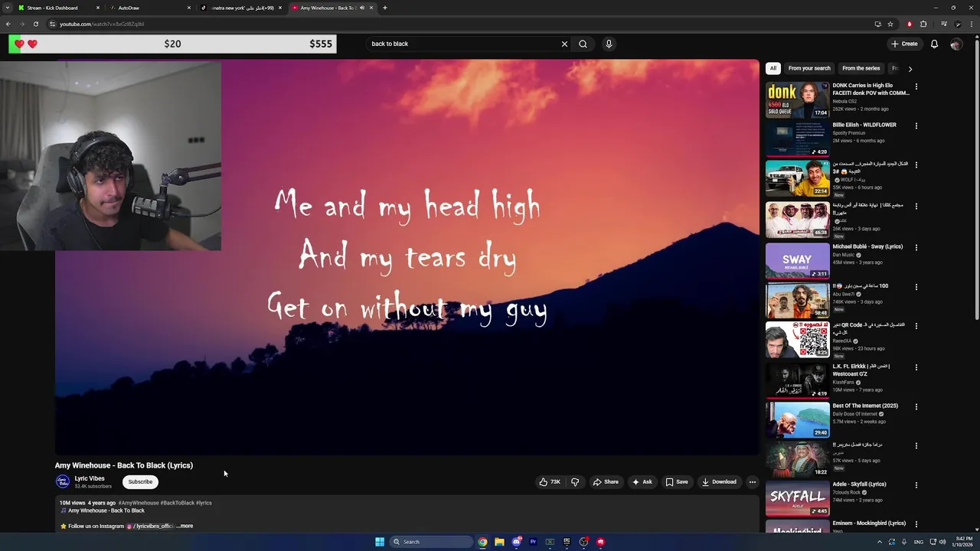Open a new Chrome tab
Image resolution: width=980 pixels, height=551 pixels.
coord(384,8)
